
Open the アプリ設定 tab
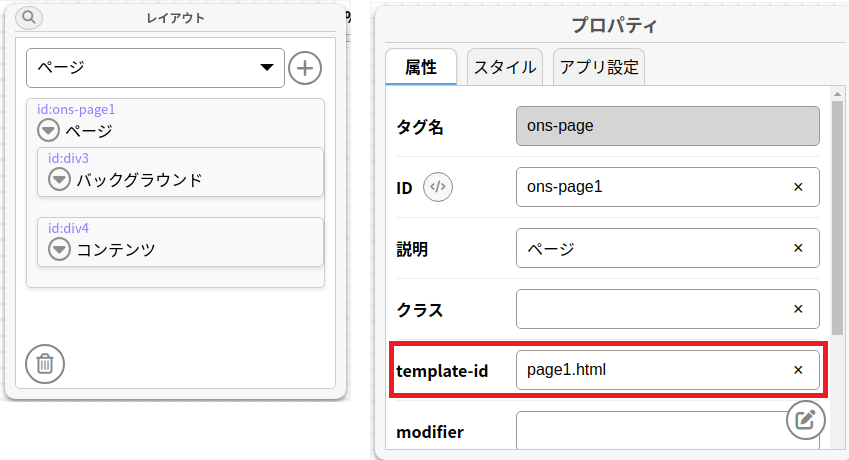(600, 67)
